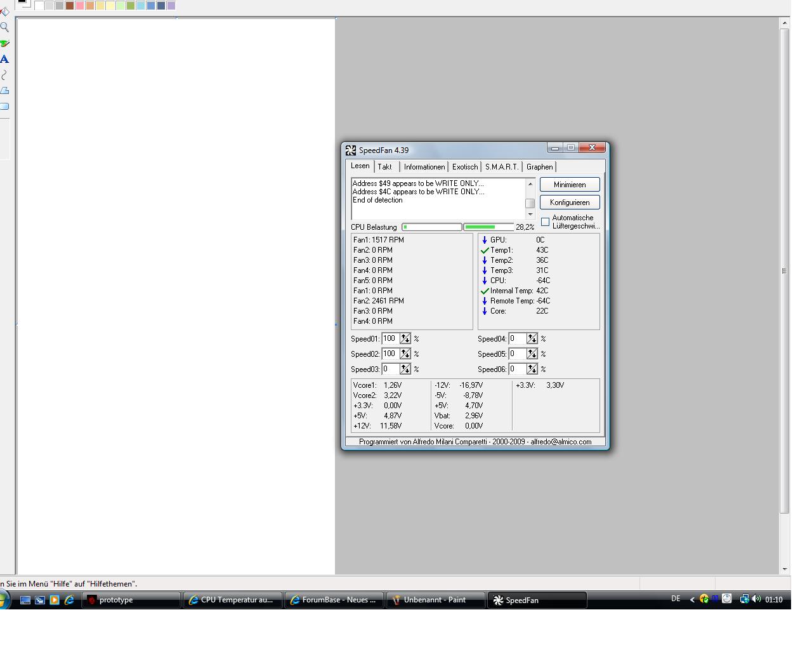Switch to CPU Temperatur taskbar button

pos(233,600)
